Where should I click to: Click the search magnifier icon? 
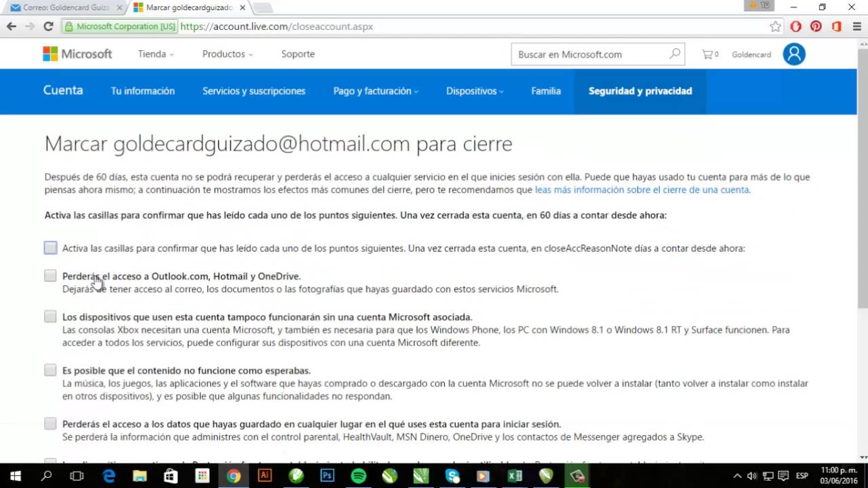coord(675,54)
